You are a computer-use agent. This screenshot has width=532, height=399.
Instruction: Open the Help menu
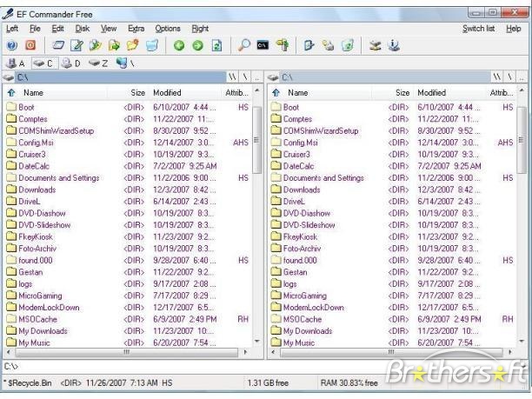pos(514,29)
